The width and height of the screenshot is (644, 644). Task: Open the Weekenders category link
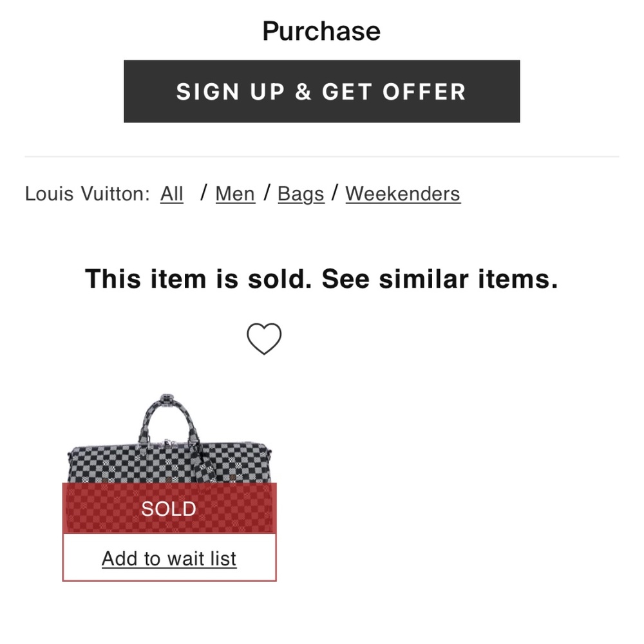click(x=402, y=194)
